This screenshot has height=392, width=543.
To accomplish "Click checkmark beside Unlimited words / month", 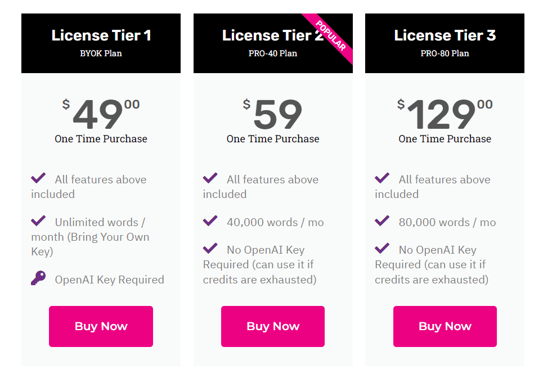I will (38, 220).
